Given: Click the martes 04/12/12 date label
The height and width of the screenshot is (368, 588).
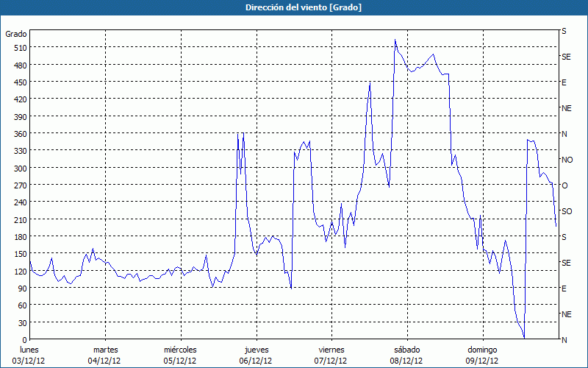Looking at the screenshot, I should point(105,355).
